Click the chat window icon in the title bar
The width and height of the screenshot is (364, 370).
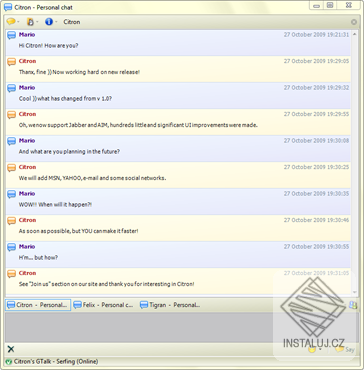coord(8,7)
